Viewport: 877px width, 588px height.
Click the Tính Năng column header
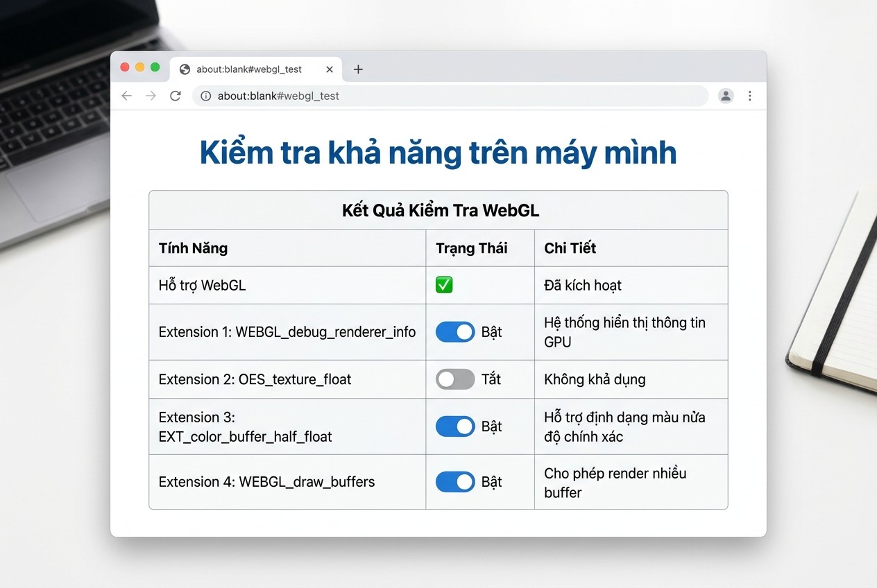(194, 248)
